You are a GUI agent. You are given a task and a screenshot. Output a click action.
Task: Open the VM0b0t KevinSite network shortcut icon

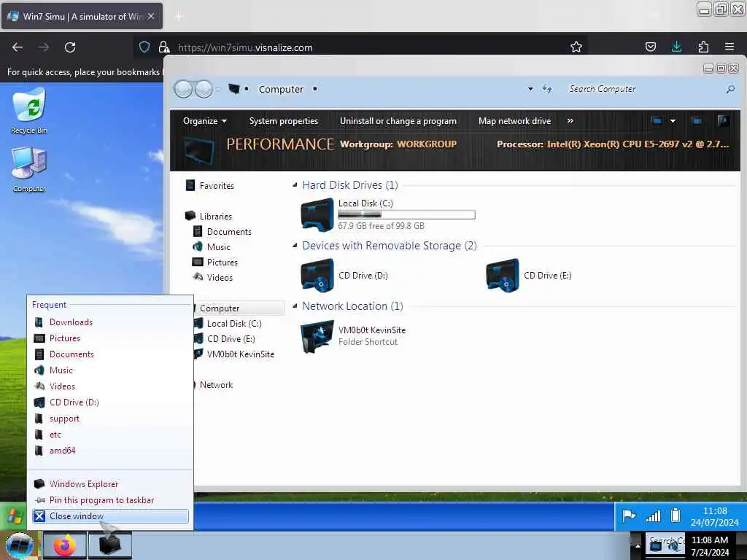[317, 336]
